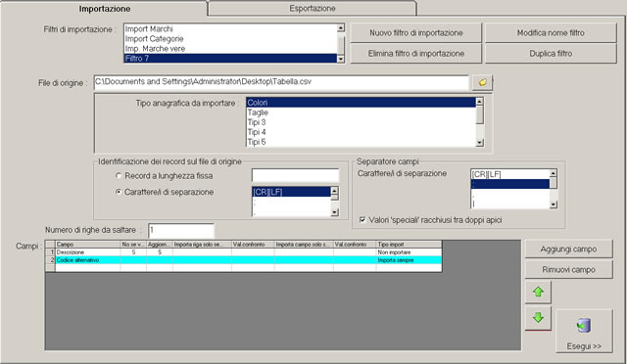Image resolution: width=627 pixels, height=364 pixels.
Task: Click the Importa riga solo se column header
Action: click(202, 245)
